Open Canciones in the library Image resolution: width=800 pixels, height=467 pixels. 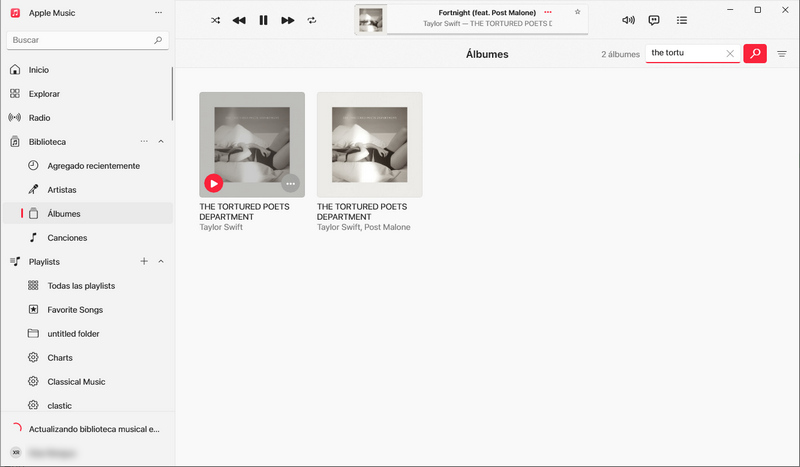[88, 238]
